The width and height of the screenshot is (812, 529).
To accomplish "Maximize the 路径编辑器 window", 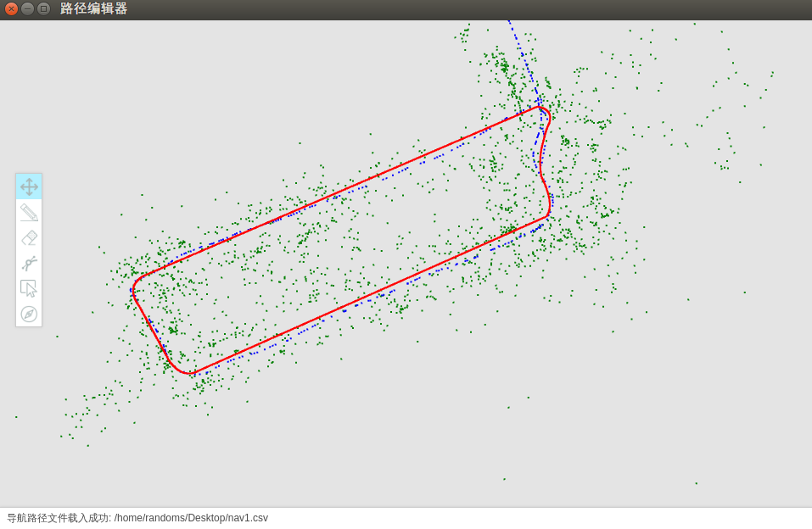I will tap(44, 8).
